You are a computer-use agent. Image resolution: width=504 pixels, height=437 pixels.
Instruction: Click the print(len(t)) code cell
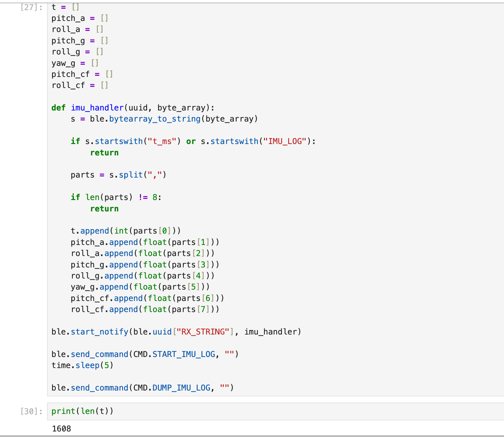[x=82, y=411]
